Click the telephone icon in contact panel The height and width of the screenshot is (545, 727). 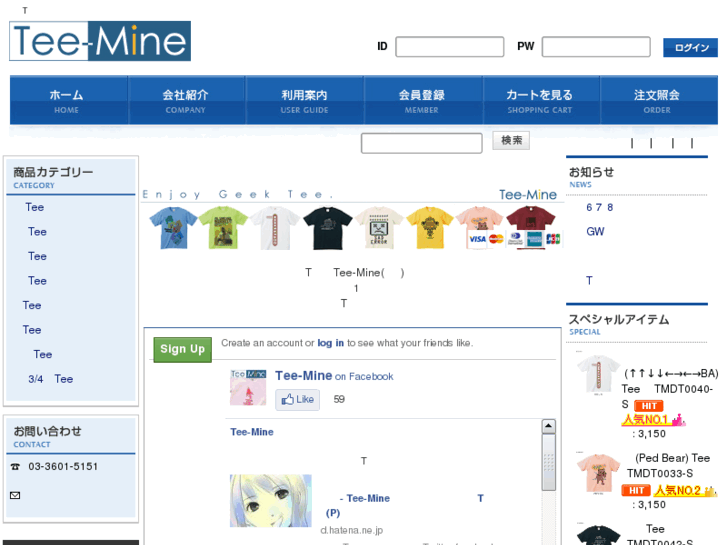pyautogui.click(x=15, y=467)
